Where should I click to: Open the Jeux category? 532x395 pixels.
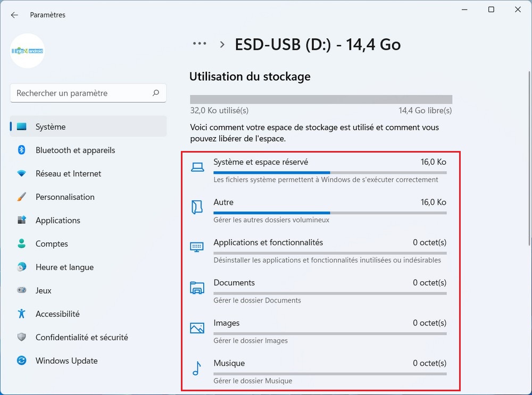[x=88, y=290]
